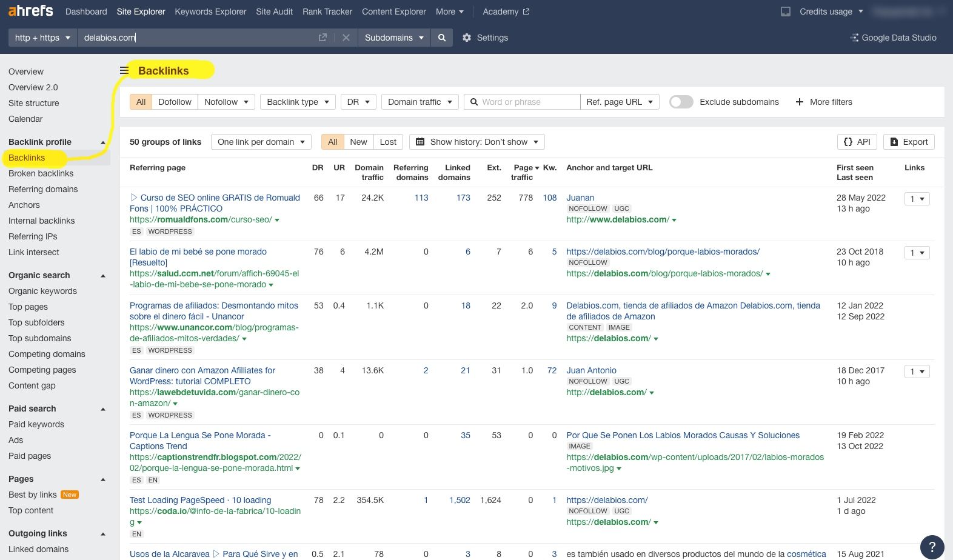Image resolution: width=953 pixels, height=560 pixels.
Task: Open Show history calendar dropdown
Action: pos(477,142)
